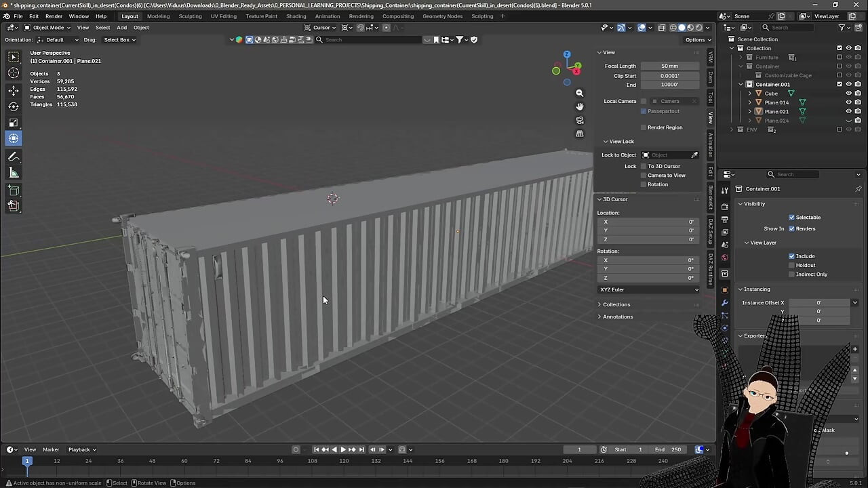This screenshot has width=868, height=488.
Task: Enable Lock To 3D Cursor checkbox
Action: [x=644, y=166]
